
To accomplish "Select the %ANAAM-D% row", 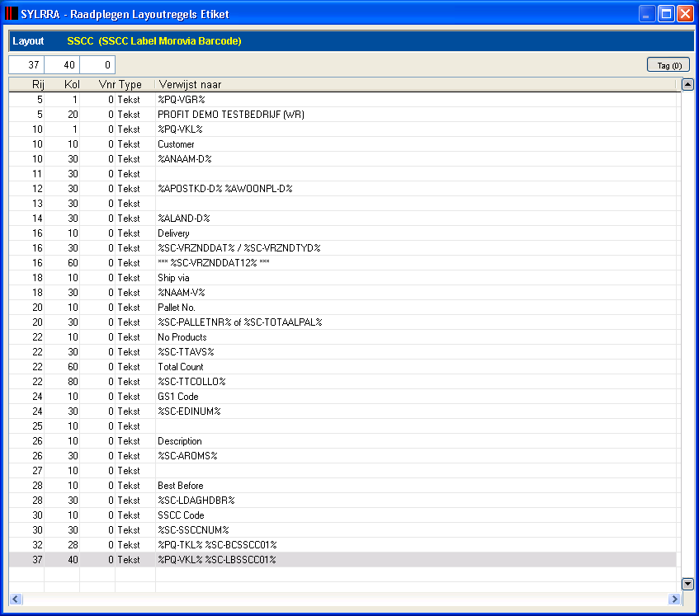I will click(x=342, y=159).
